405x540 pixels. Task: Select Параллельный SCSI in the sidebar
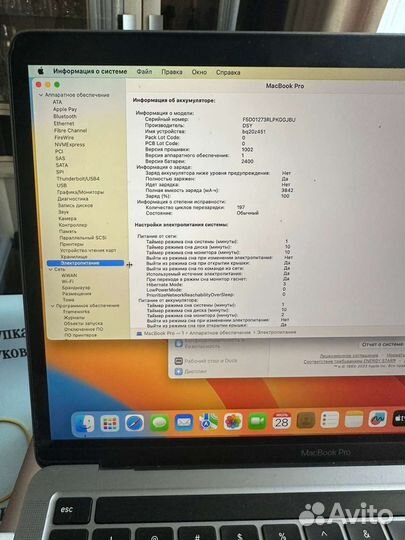click(x=83, y=238)
